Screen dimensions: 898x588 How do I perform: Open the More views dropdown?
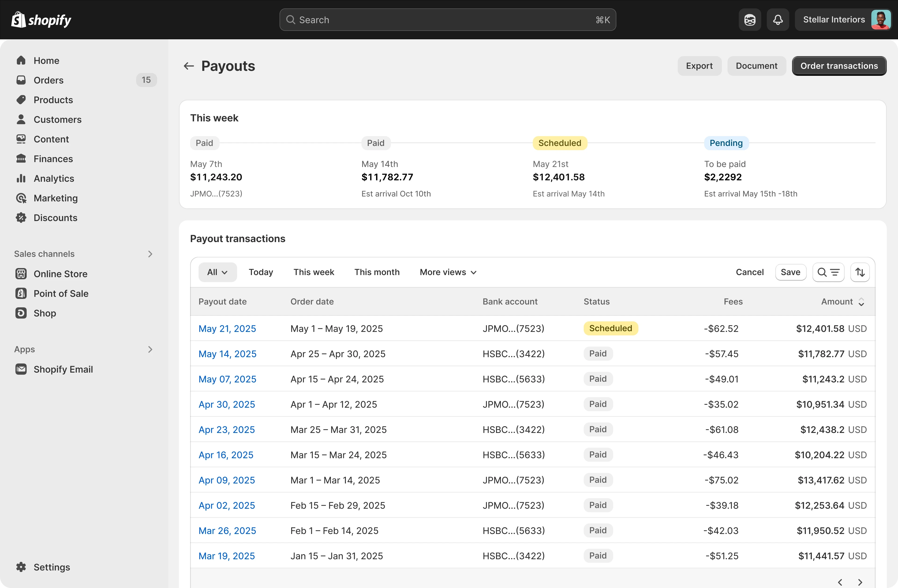tap(448, 272)
